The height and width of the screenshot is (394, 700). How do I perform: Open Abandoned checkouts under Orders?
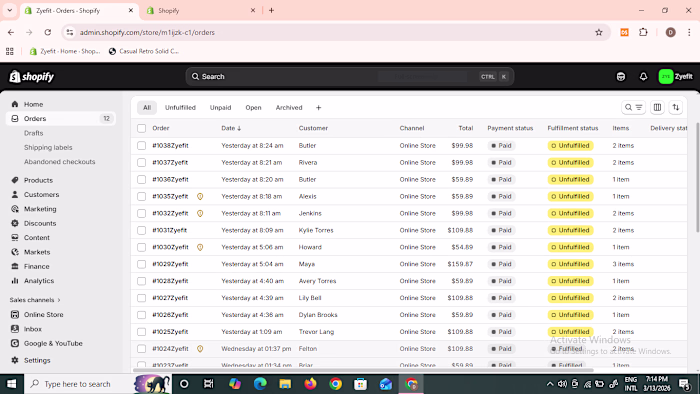pyautogui.click(x=59, y=162)
